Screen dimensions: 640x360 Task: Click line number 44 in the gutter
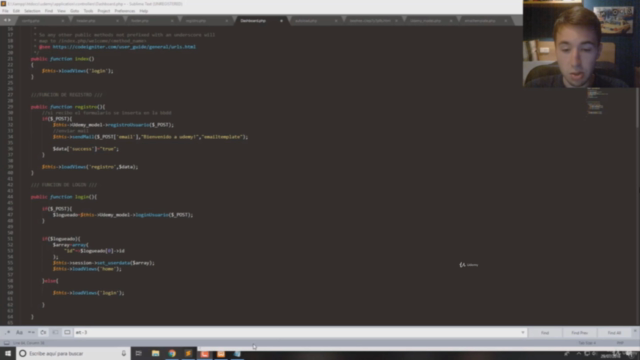coord(10,197)
